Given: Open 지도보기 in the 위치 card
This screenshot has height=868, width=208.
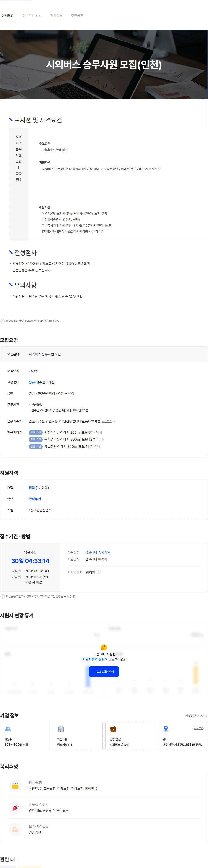Looking at the screenshot, I should pos(198,728).
